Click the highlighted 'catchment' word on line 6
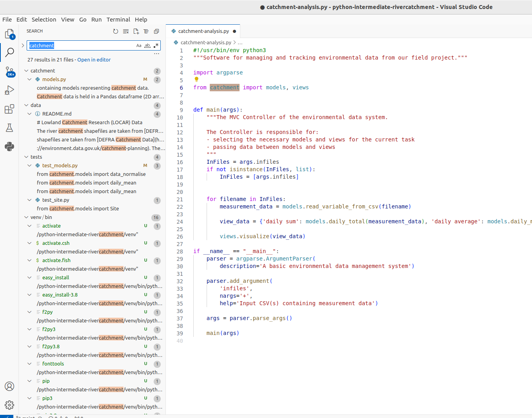 click(x=225, y=87)
